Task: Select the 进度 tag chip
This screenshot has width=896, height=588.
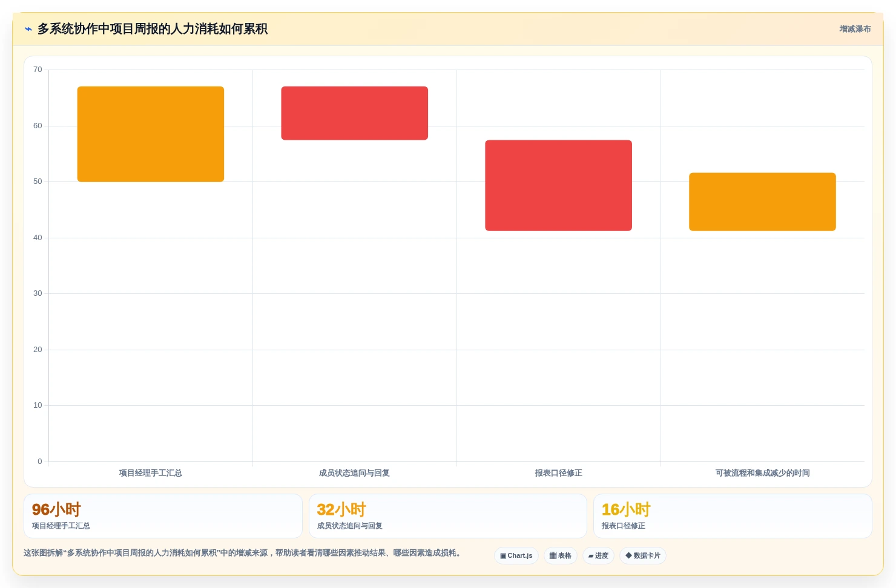Action: click(598, 555)
